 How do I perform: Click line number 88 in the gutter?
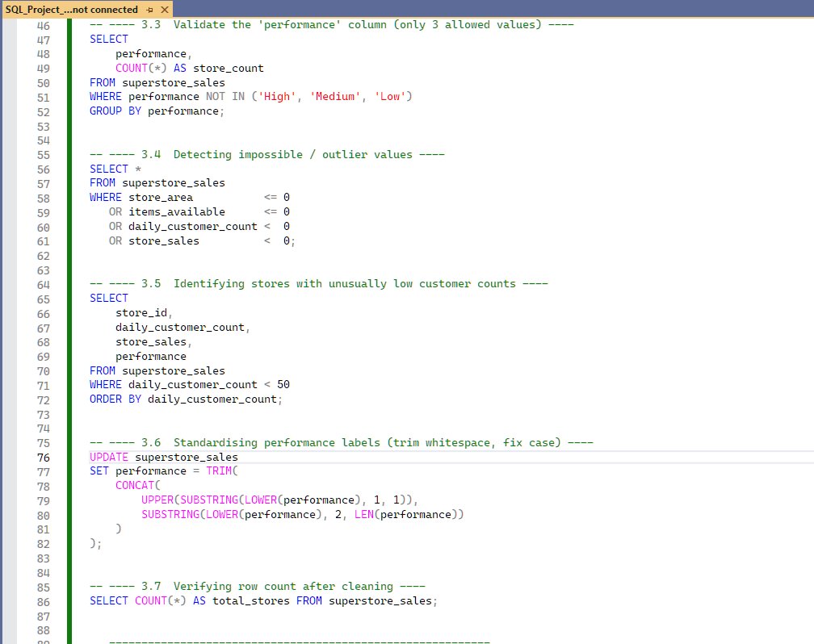pyautogui.click(x=44, y=630)
